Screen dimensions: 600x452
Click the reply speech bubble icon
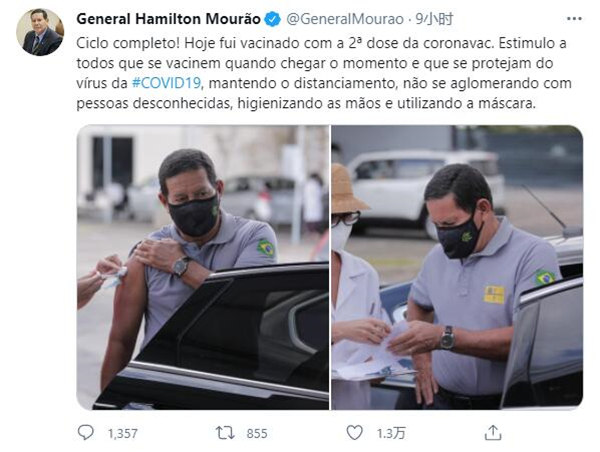(x=85, y=432)
